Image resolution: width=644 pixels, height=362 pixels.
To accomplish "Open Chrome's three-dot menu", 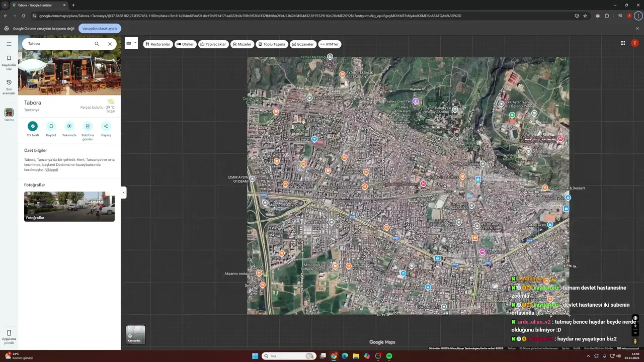I will (638, 16).
